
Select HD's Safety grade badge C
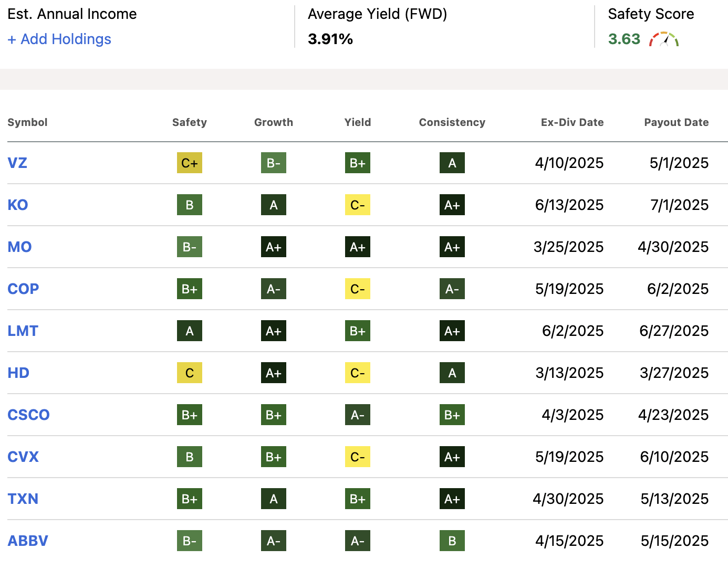189,373
